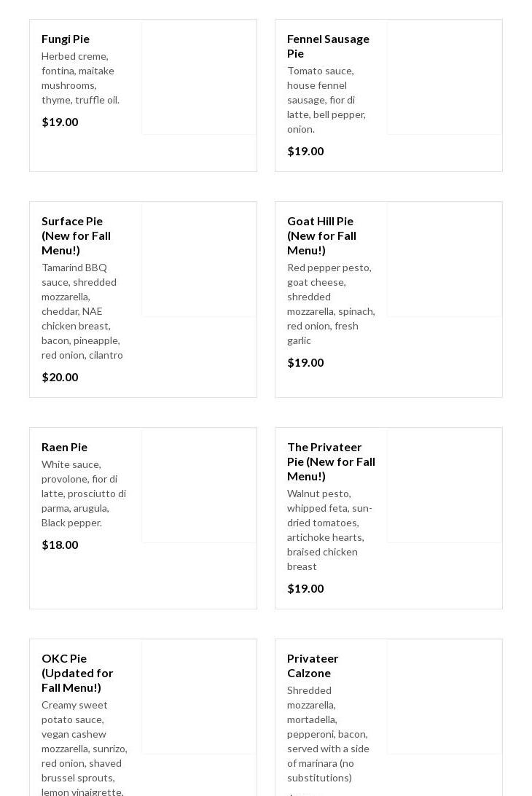Click the Fungi Pie image placeholder
The width and height of the screenshot is (532, 796).
coord(199,77)
